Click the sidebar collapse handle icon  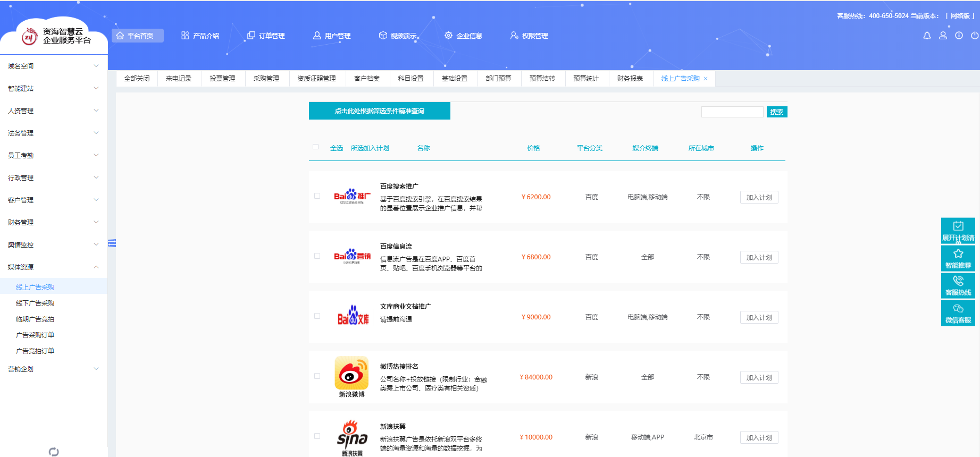pyautogui.click(x=112, y=243)
